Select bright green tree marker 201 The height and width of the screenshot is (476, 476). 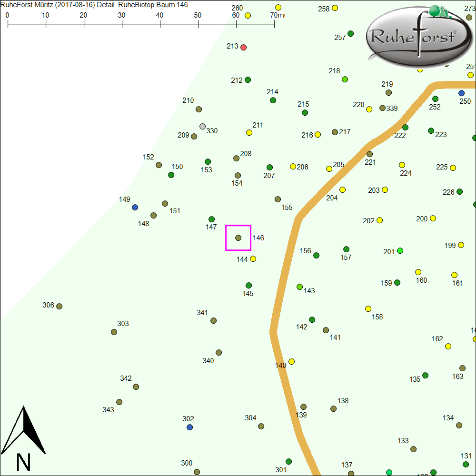(x=400, y=251)
